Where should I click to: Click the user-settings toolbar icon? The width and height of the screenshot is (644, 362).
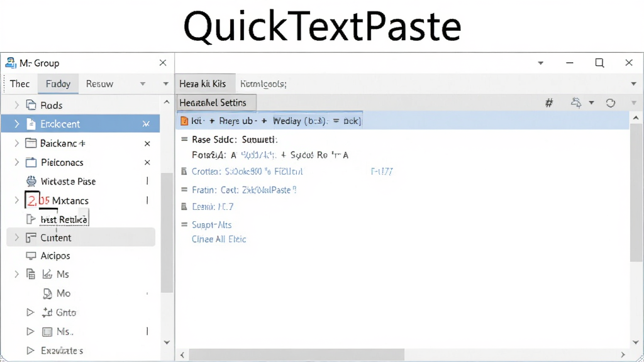pyautogui.click(x=576, y=102)
